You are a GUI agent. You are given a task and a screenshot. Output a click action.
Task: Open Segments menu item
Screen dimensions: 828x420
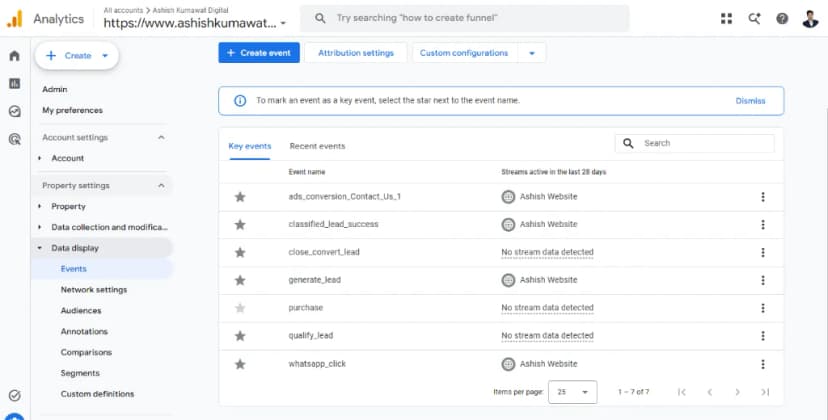coord(80,373)
